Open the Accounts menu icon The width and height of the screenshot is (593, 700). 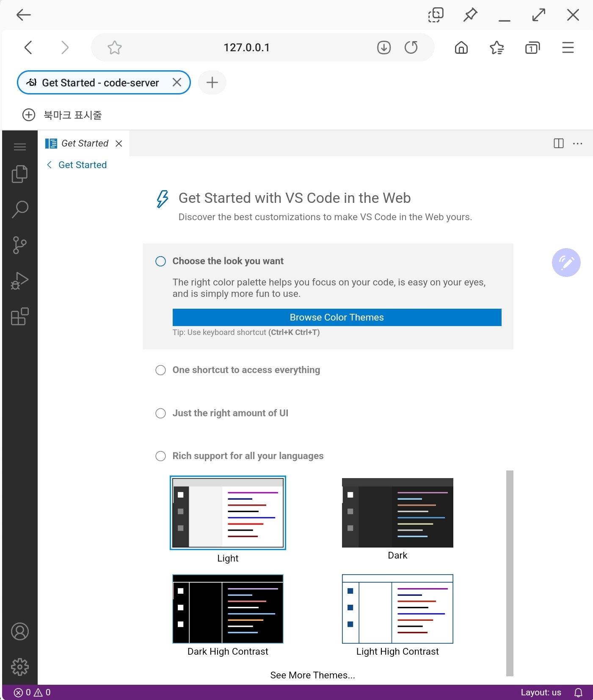19,631
